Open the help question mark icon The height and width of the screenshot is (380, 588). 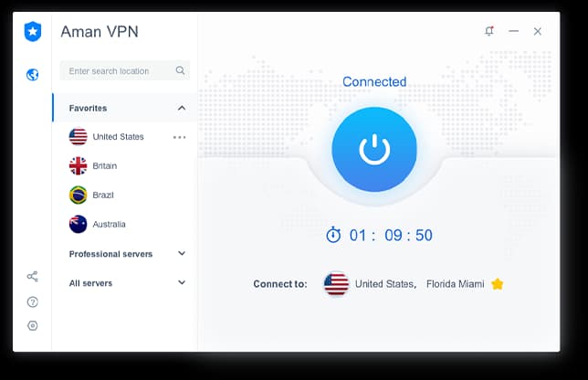(33, 301)
